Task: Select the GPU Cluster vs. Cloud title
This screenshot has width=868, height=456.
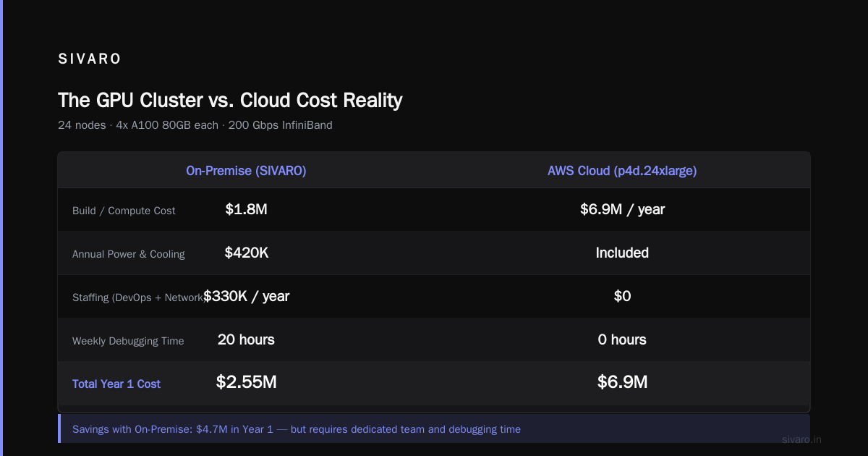Action: (x=230, y=100)
